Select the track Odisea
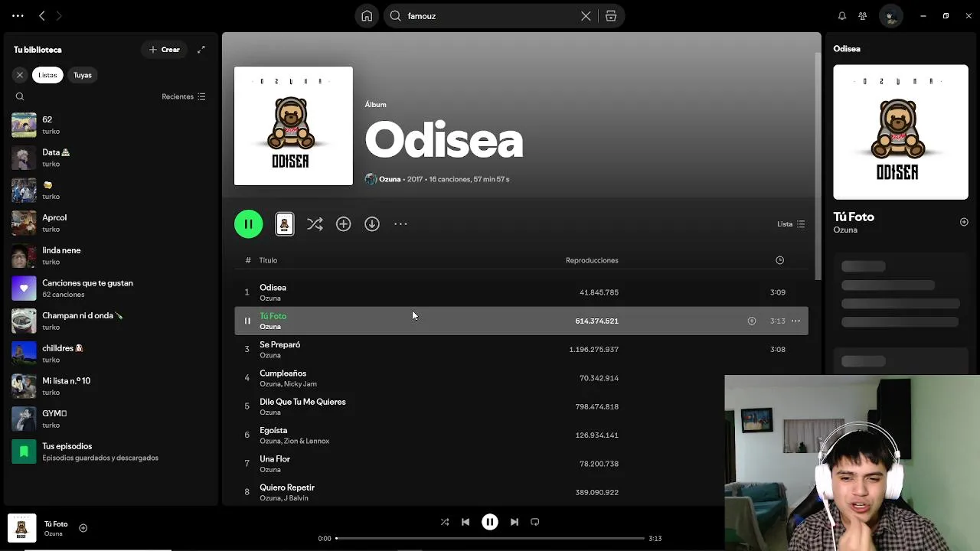 [x=521, y=292]
